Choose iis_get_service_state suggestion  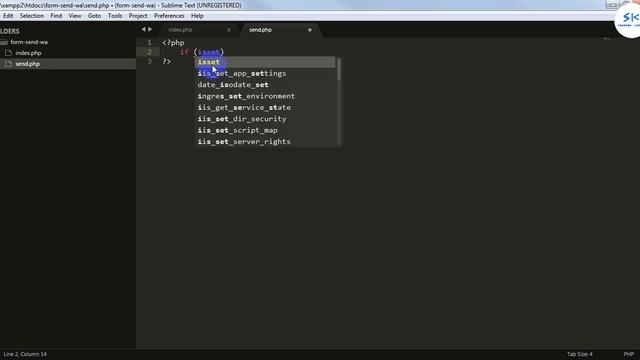[x=265, y=108]
